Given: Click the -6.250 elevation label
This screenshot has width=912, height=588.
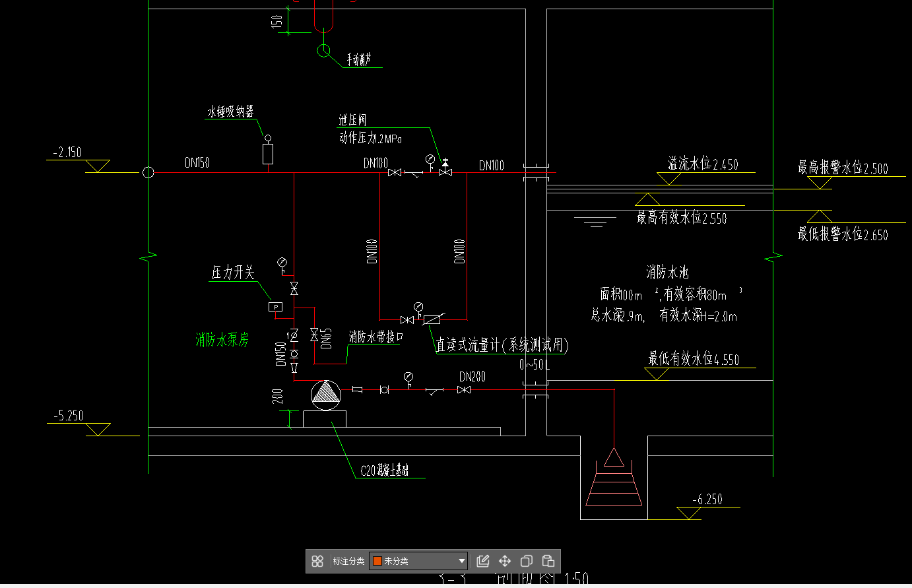Looking at the screenshot, I should pos(707,500).
